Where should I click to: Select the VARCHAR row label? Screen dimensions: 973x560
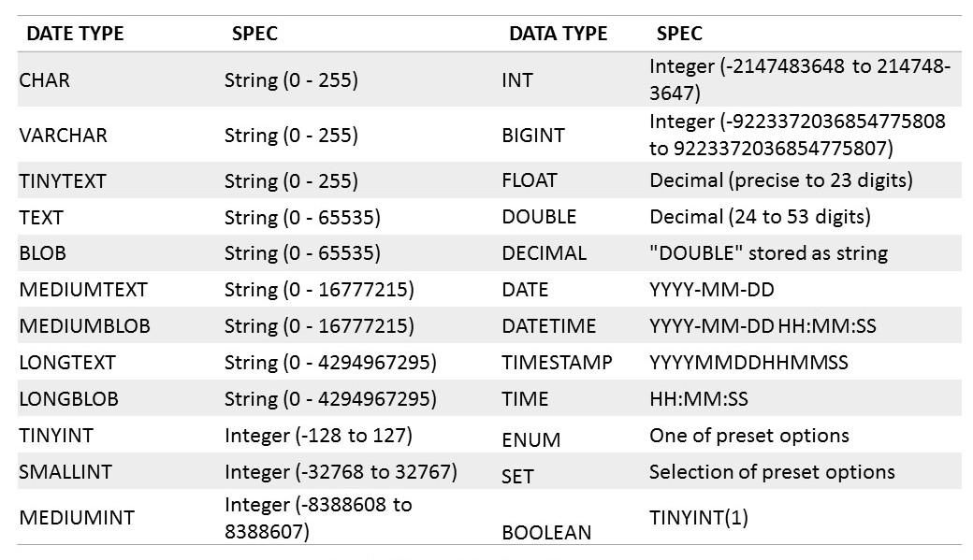tap(63, 136)
